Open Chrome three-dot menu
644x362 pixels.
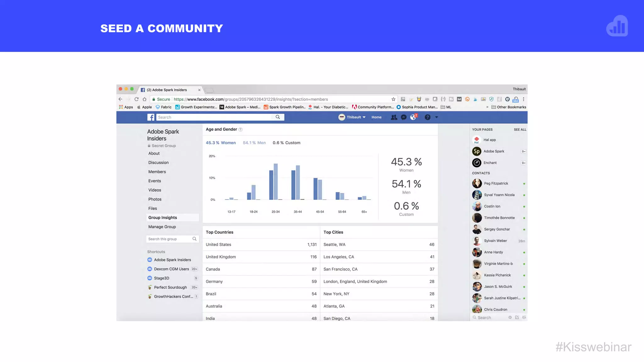(x=524, y=99)
